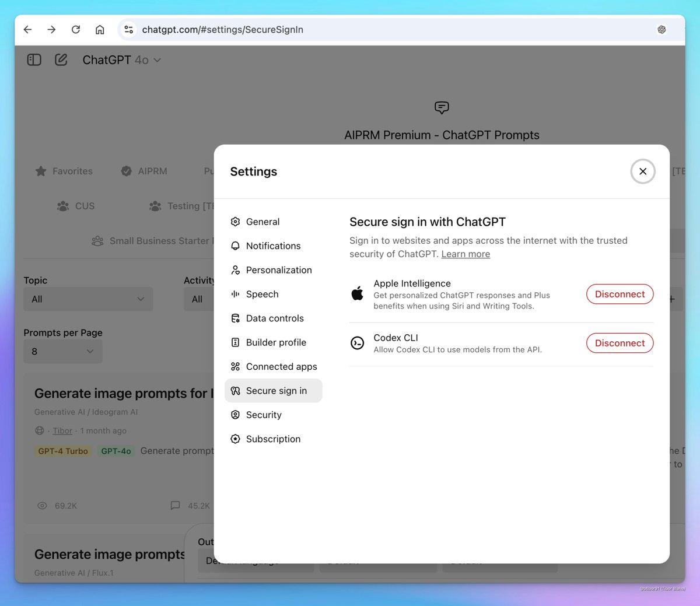Click the views eye icon showing 69.2K

pos(42,506)
